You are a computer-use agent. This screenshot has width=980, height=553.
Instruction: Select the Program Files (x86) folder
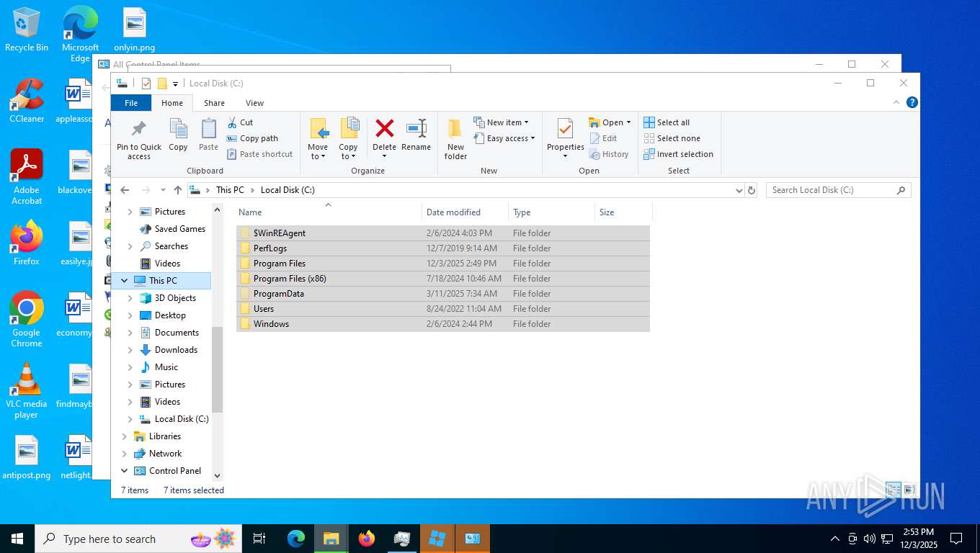[443, 279]
